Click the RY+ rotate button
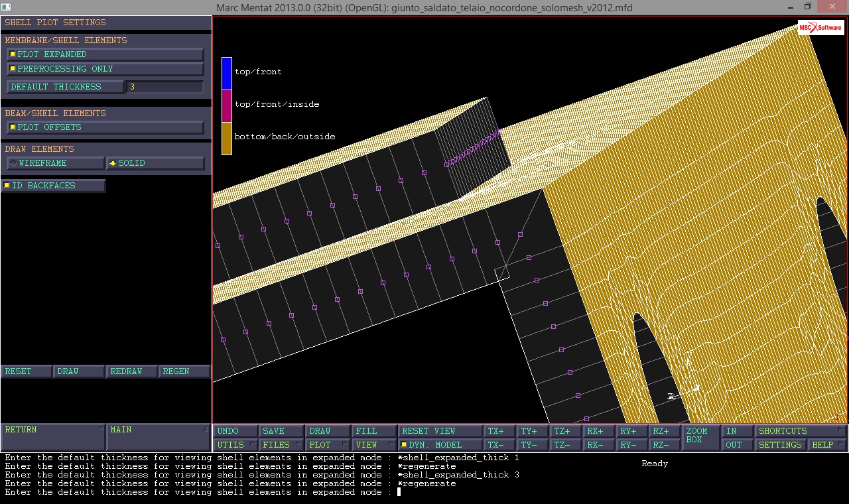Viewport: 849px width, 504px height. click(633, 431)
